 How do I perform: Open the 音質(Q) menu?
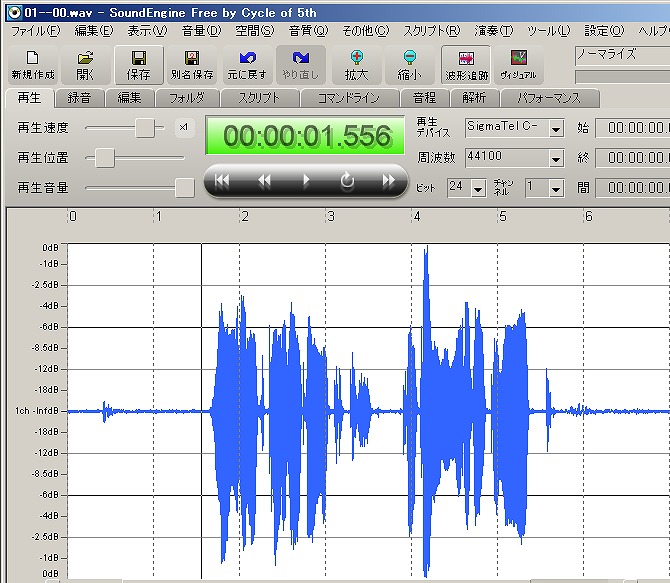point(309,31)
